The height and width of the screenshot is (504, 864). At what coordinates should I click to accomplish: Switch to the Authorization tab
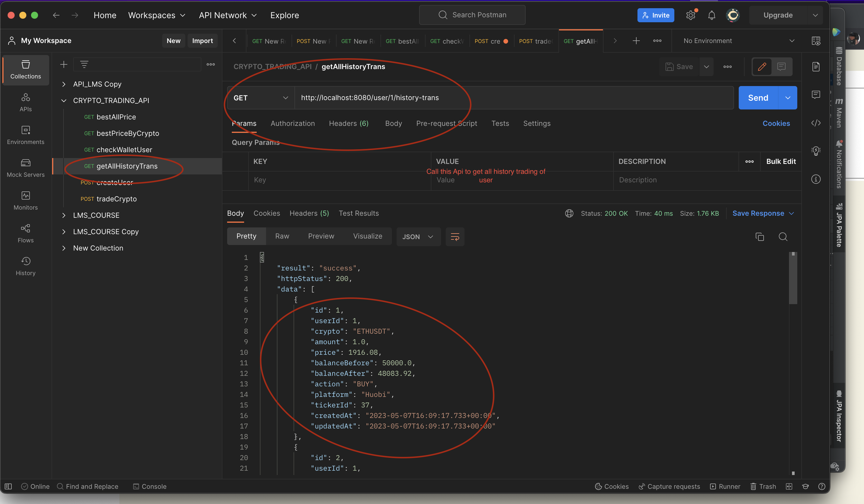click(x=292, y=124)
